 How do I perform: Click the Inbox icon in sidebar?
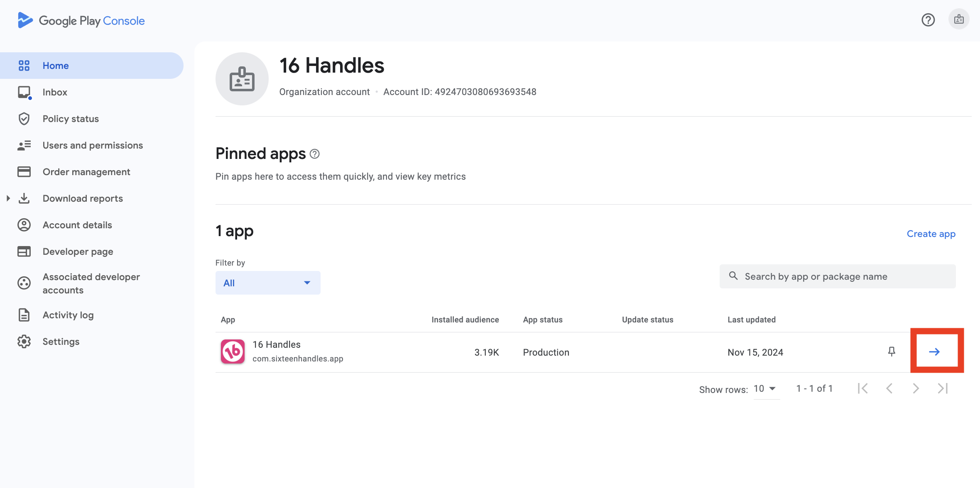coord(24,92)
